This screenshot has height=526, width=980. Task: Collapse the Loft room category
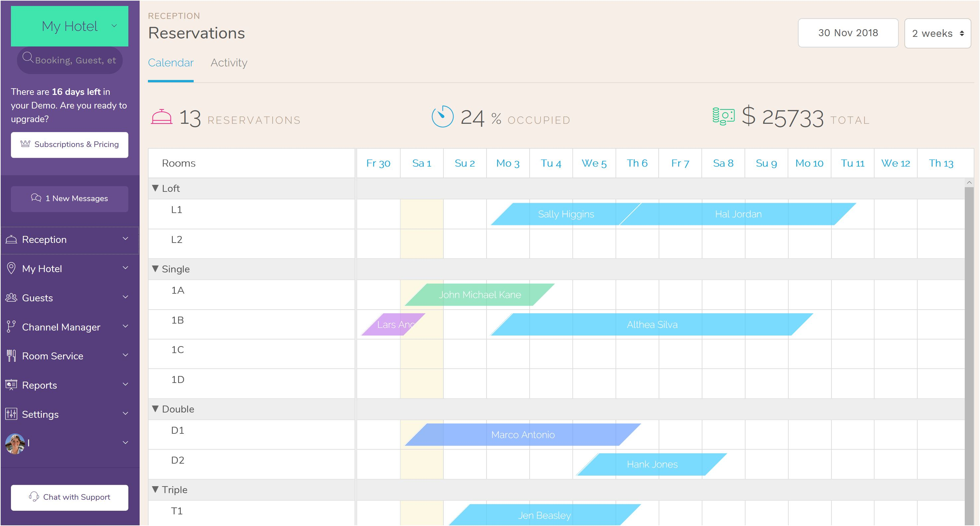(x=154, y=189)
